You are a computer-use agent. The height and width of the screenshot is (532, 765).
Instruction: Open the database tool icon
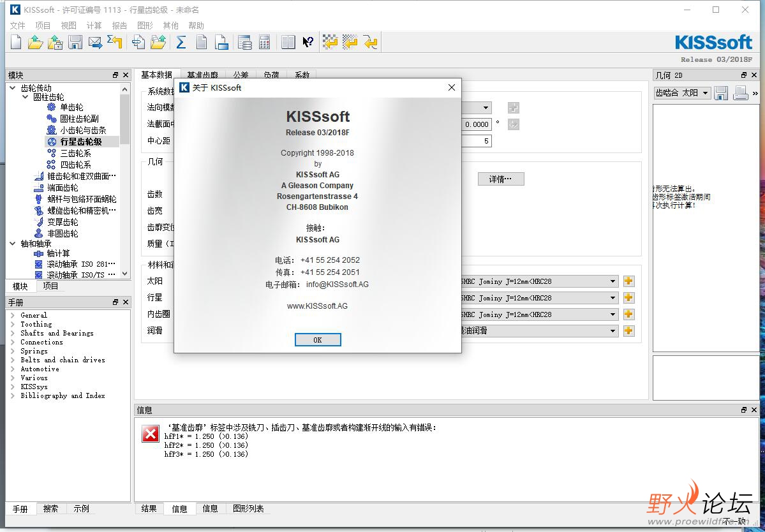click(x=244, y=43)
